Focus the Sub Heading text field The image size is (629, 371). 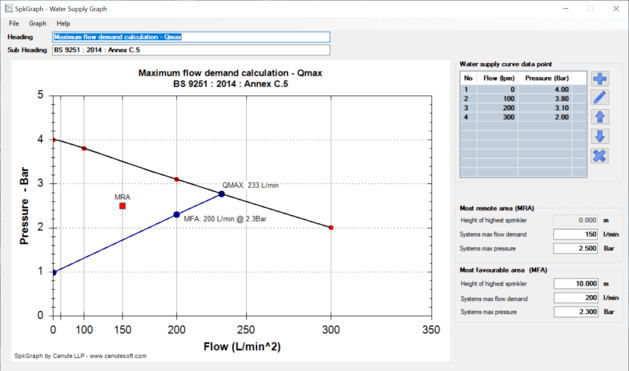191,50
